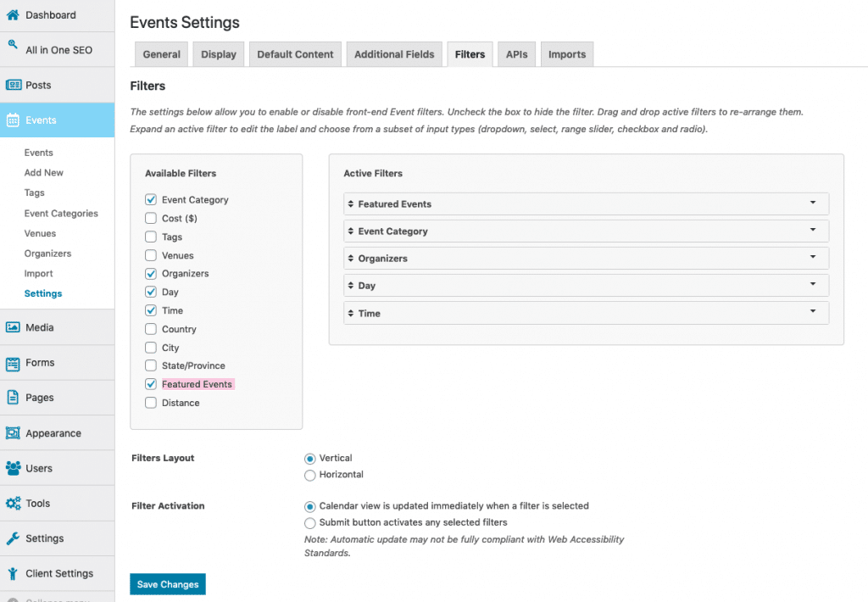Uncheck the Featured Events filter checkbox
Screen dimensions: 868x602
151,384
